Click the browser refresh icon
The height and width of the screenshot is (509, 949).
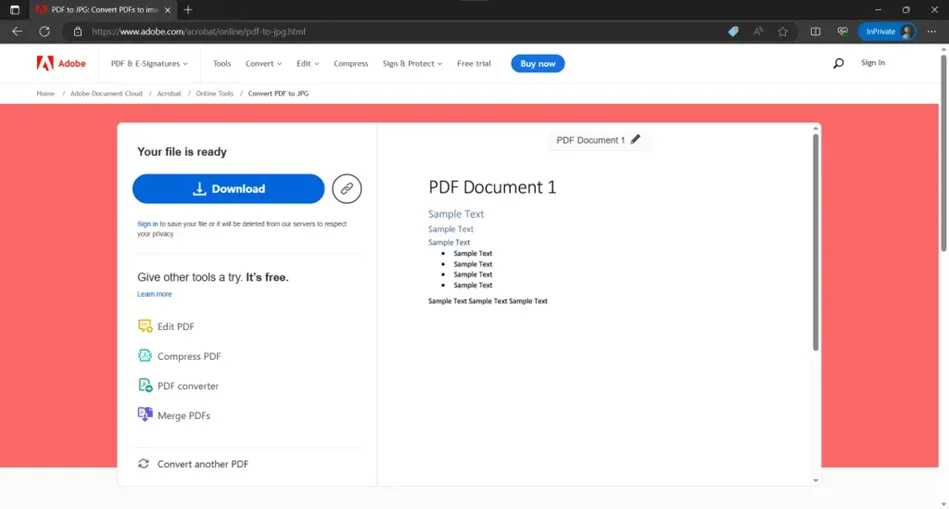[44, 31]
